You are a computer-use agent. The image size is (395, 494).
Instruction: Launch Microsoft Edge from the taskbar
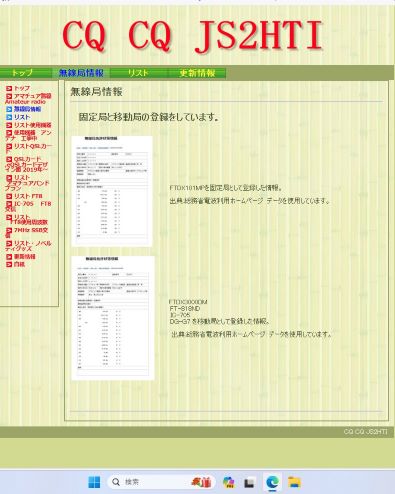click(x=272, y=482)
